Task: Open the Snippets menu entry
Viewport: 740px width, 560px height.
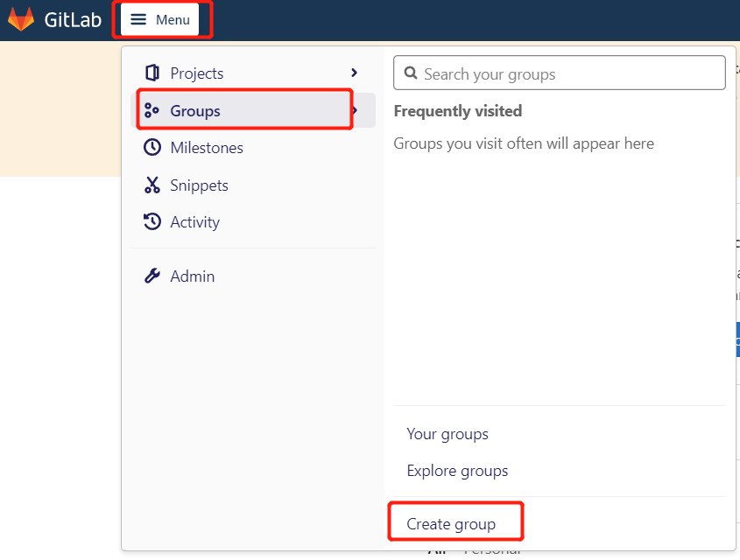Action: pos(199,185)
